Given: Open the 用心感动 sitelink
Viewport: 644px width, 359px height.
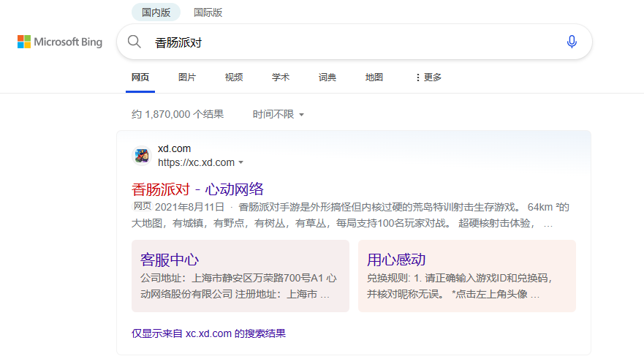Looking at the screenshot, I should point(396,260).
